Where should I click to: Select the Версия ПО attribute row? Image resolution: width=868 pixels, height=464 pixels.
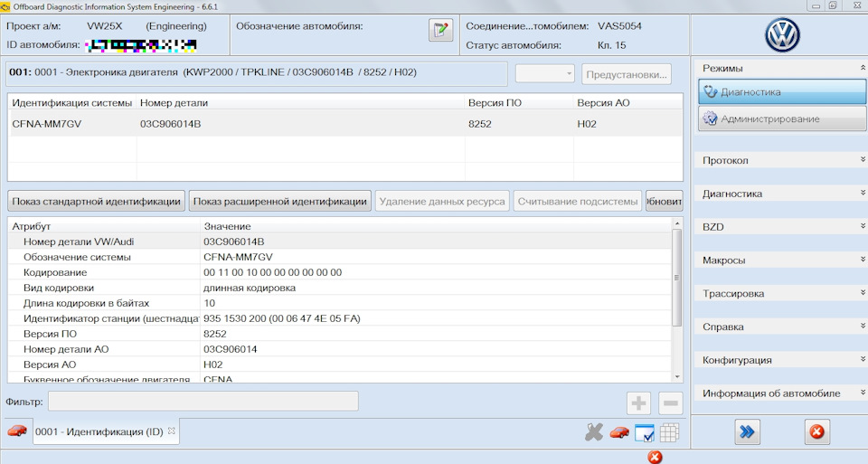[339, 334]
